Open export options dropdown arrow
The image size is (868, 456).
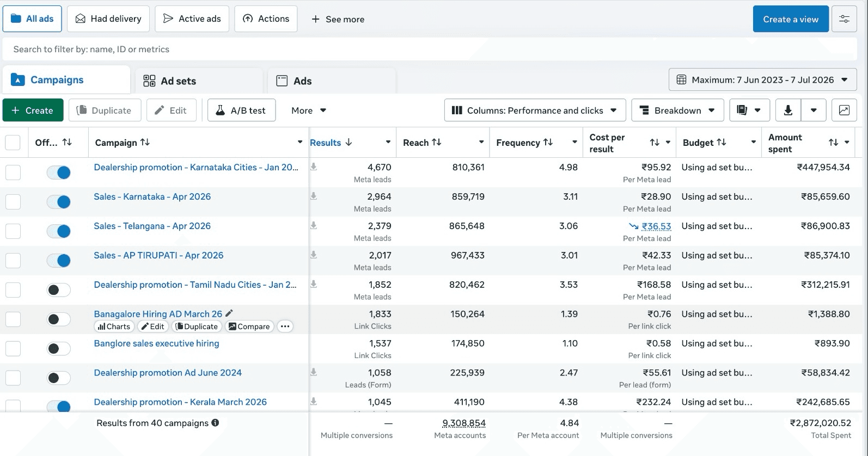[x=814, y=110]
